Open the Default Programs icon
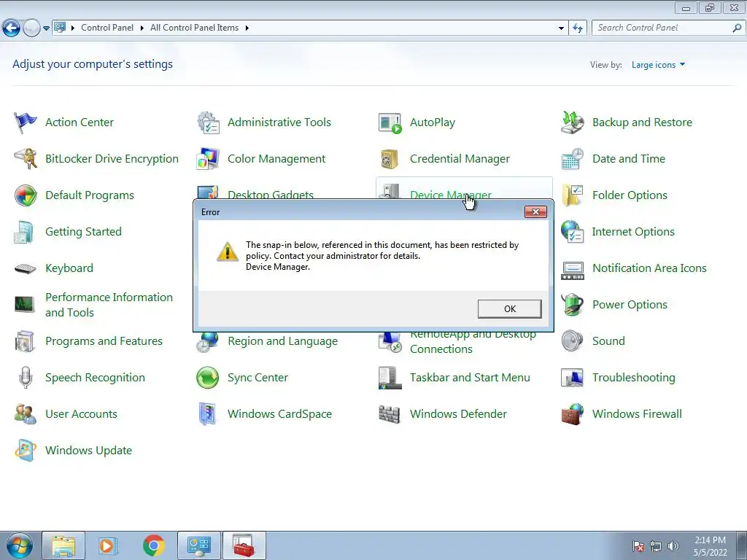This screenshot has width=747, height=560. tap(26, 195)
